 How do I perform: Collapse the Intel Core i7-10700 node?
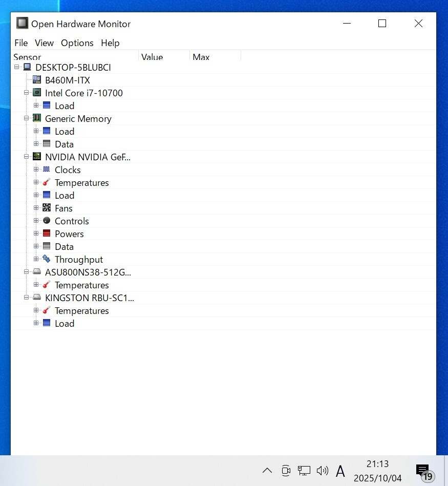point(26,92)
